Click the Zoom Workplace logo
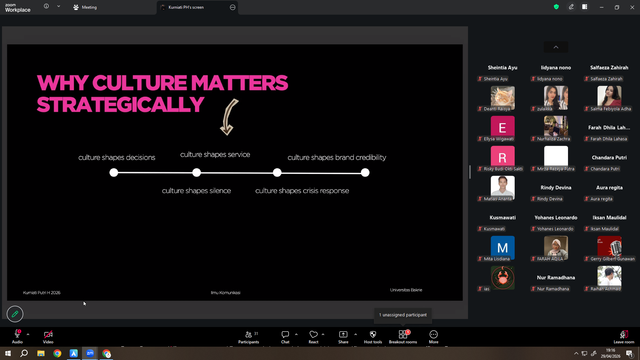This screenshot has height=360, width=640. point(18,7)
